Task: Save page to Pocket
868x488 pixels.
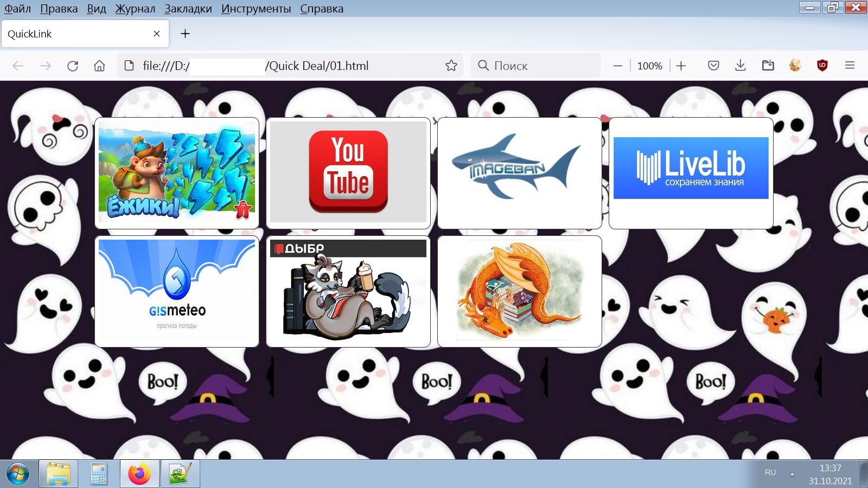Action: (713, 66)
